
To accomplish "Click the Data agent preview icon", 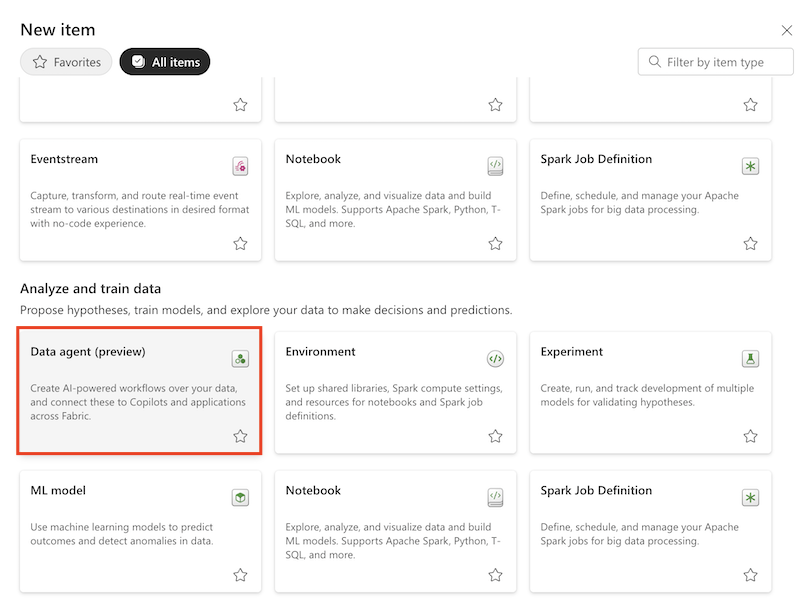I will tap(240, 358).
